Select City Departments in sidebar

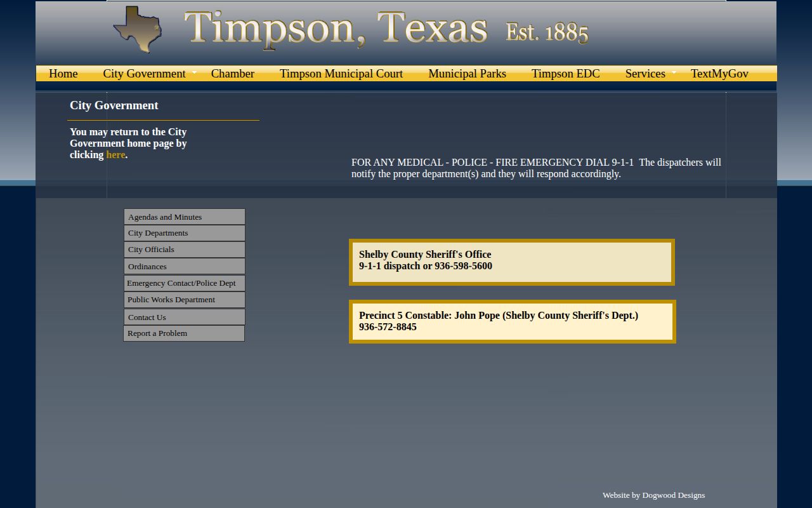coord(185,233)
